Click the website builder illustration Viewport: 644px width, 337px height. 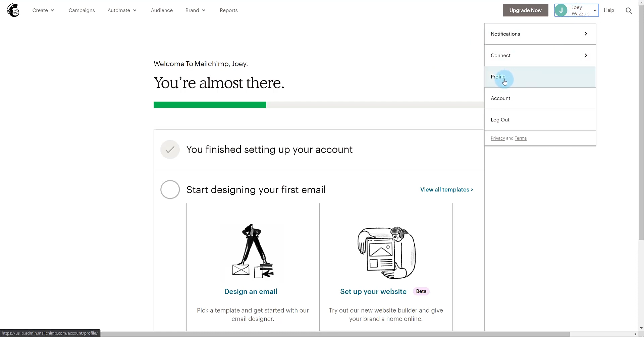pos(386,252)
